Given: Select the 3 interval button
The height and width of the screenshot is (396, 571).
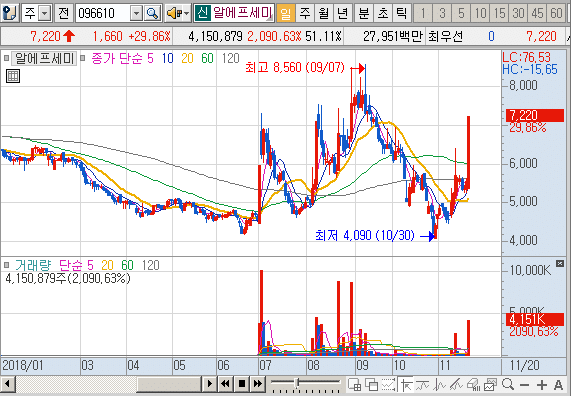Looking at the screenshot, I should point(442,13).
